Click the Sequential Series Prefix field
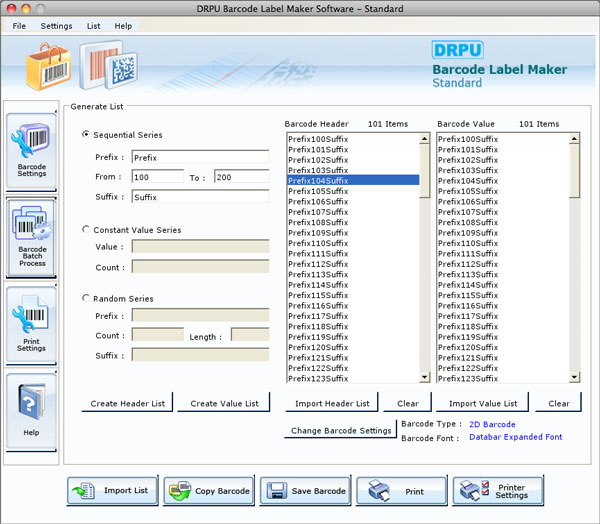 pyautogui.click(x=201, y=157)
